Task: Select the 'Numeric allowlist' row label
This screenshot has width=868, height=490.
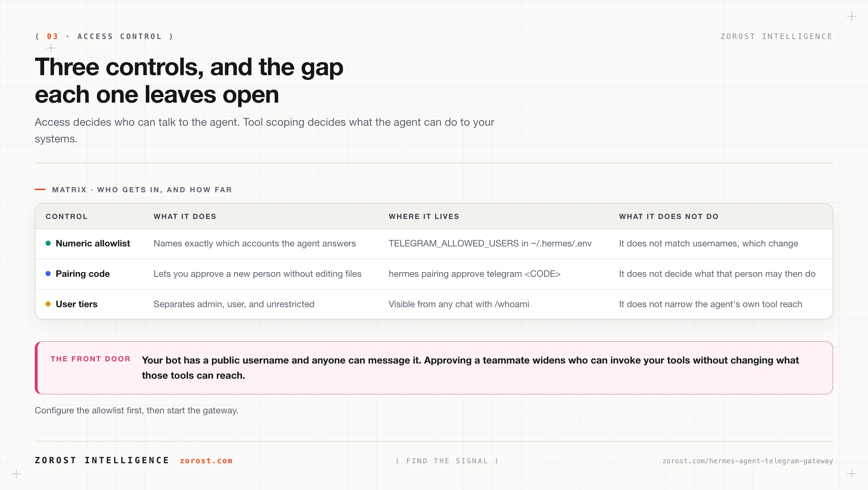Action: click(93, 243)
